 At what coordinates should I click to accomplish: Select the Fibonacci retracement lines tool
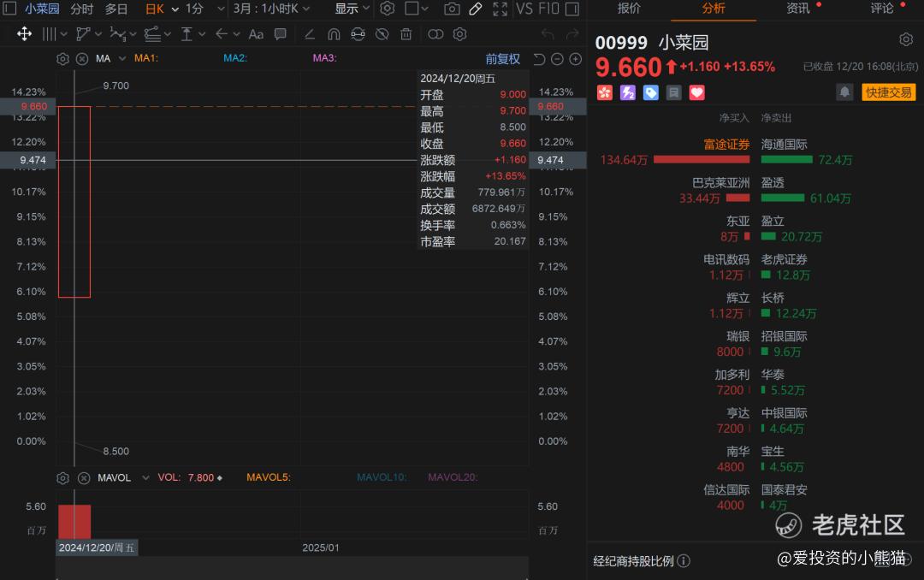152,34
